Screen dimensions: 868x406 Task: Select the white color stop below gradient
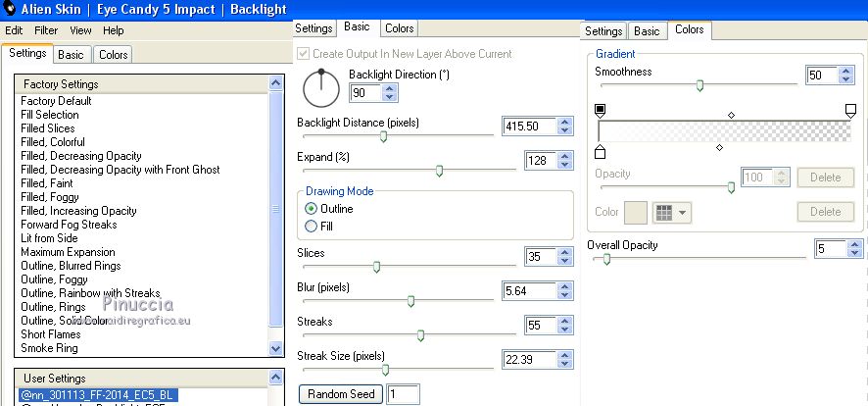point(601,151)
